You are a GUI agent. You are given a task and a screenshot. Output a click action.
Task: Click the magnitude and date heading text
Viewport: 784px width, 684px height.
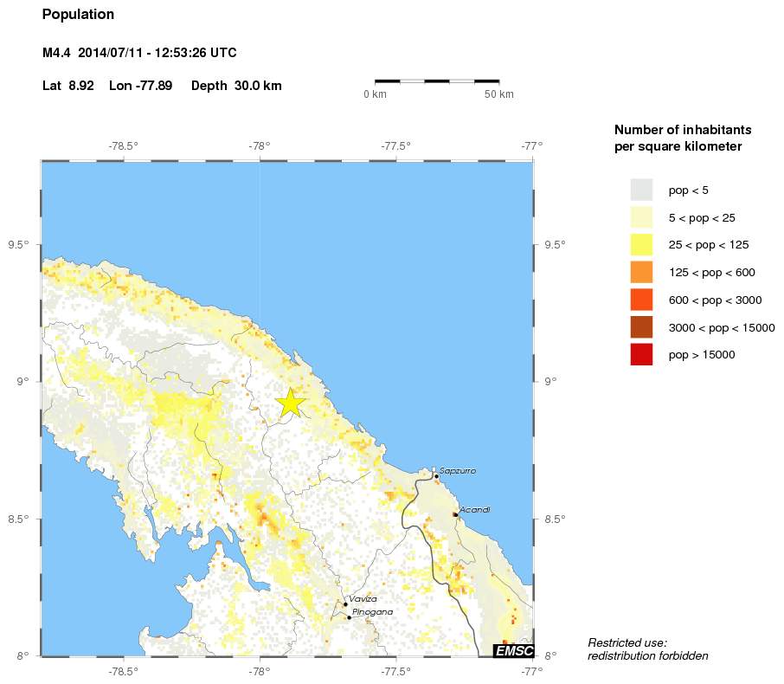tap(139, 53)
